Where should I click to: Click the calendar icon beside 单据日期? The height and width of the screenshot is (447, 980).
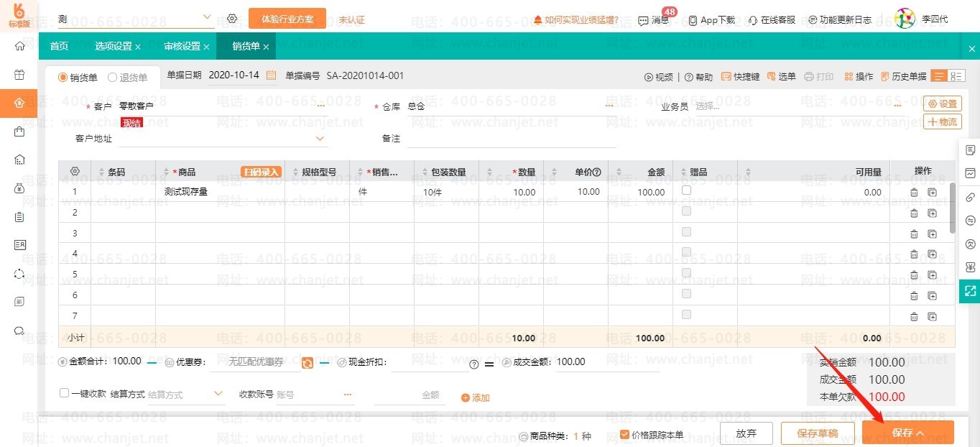[x=271, y=75]
